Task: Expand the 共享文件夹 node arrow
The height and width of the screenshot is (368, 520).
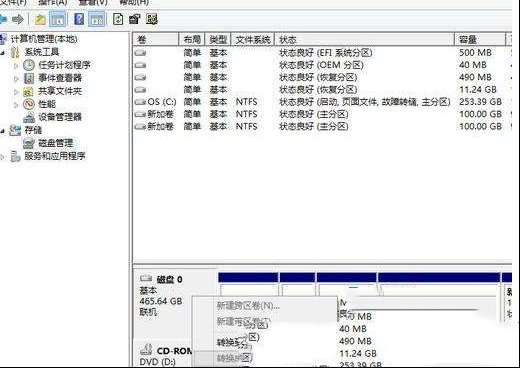Action: click(16, 91)
